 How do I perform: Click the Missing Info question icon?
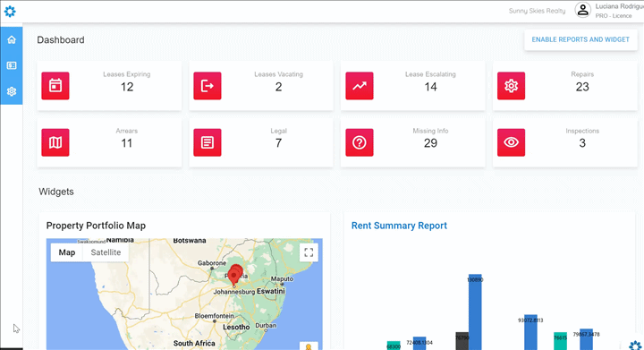[x=360, y=142]
